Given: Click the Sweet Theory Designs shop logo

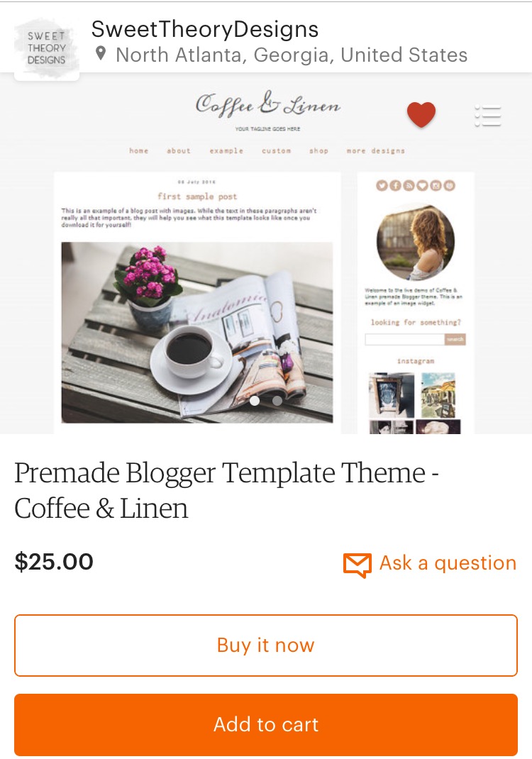Looking at the screenshot, I should (47, 48).
